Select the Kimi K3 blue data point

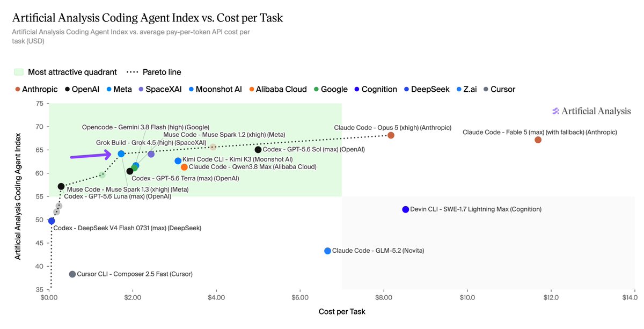[x=178, y=160]
